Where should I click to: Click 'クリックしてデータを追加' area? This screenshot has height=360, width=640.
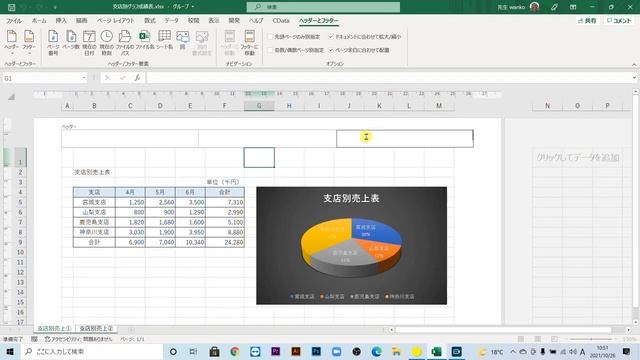(578, 158)
